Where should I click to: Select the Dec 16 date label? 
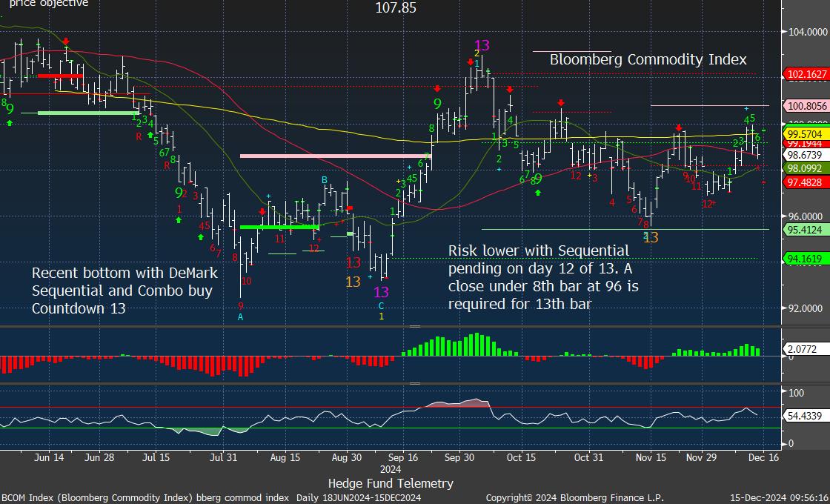point(763,457)
